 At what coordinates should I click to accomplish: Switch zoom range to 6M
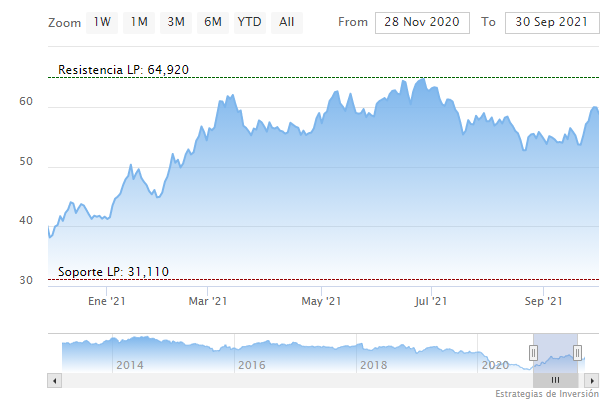tap(212, 21)
